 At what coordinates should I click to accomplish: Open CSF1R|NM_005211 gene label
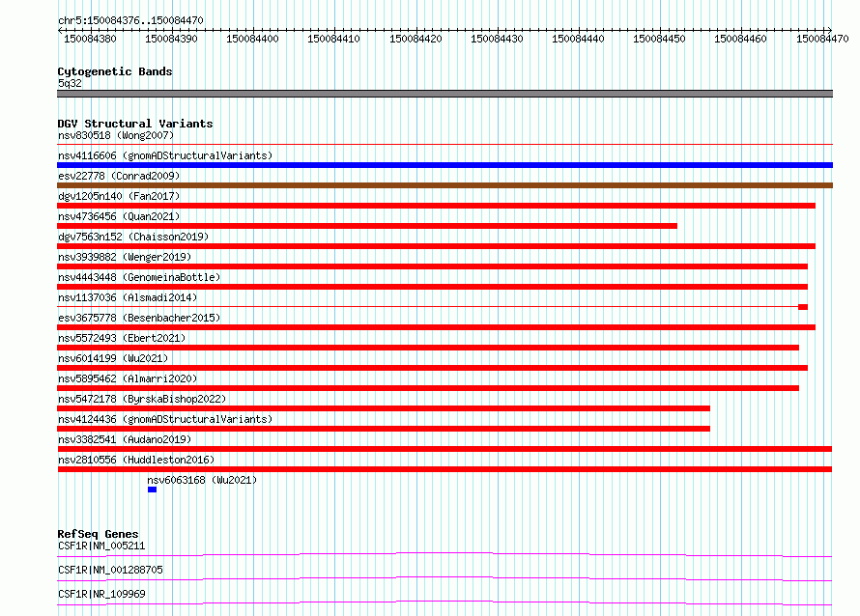(101, 546)
